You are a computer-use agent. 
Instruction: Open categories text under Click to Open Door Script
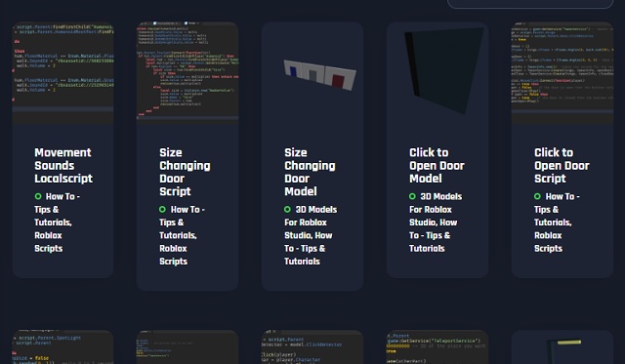557,222
